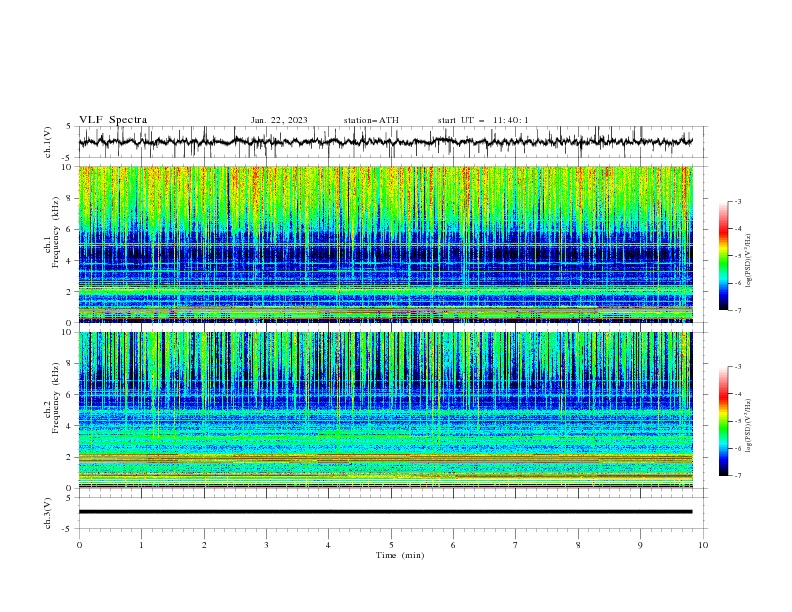Click the ch.1 PSD color scale bar
The height and width of the screenshot is (612, 792).
point(723,256)
